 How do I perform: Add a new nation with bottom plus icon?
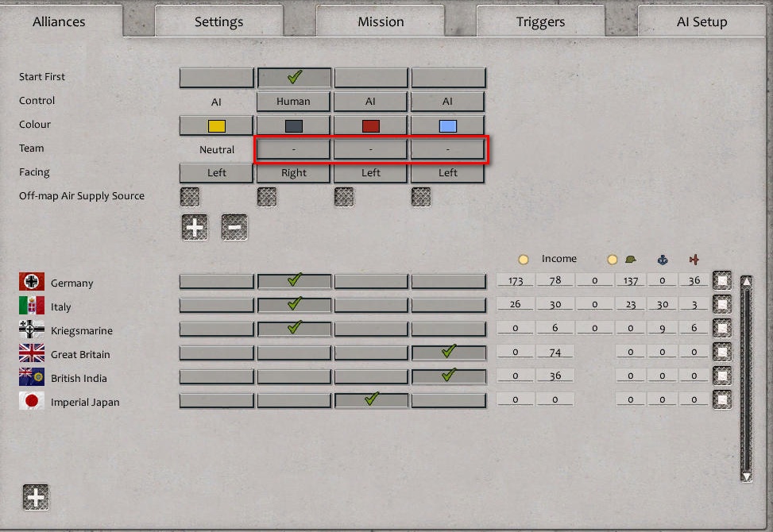pos(36,497)
